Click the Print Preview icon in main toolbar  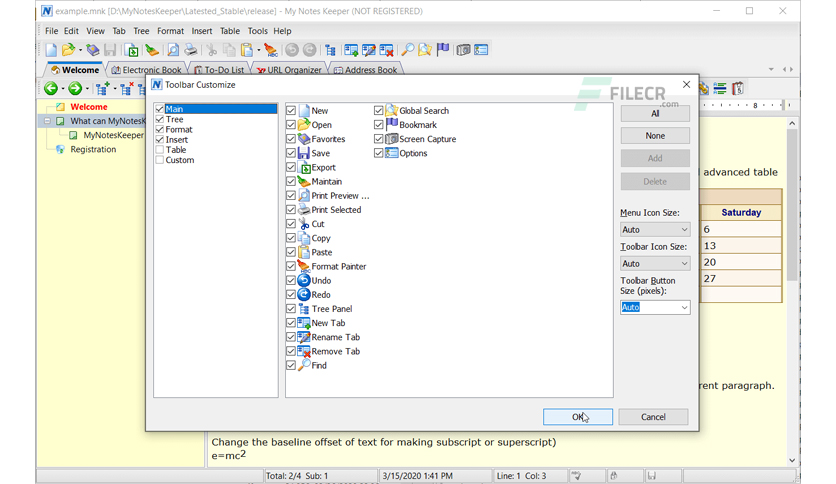(173, 50)
